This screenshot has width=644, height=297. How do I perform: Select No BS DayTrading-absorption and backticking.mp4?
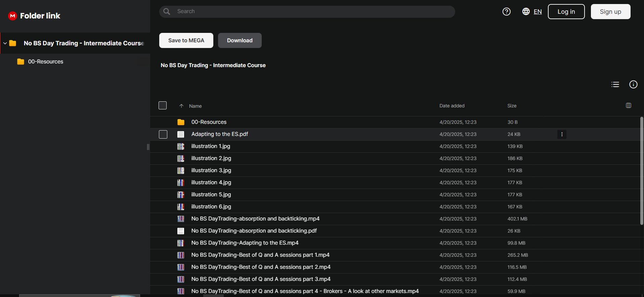click(255, 219)
